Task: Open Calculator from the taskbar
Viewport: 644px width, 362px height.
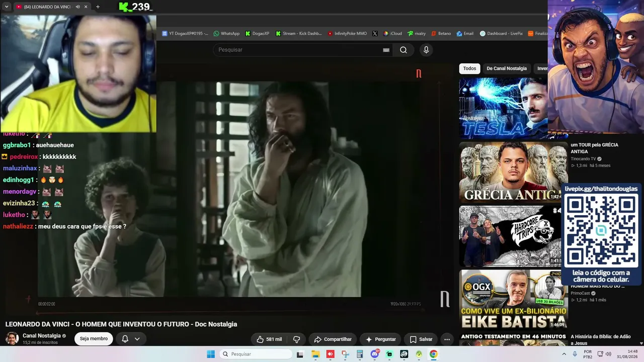Action: (x=360, y=354)
